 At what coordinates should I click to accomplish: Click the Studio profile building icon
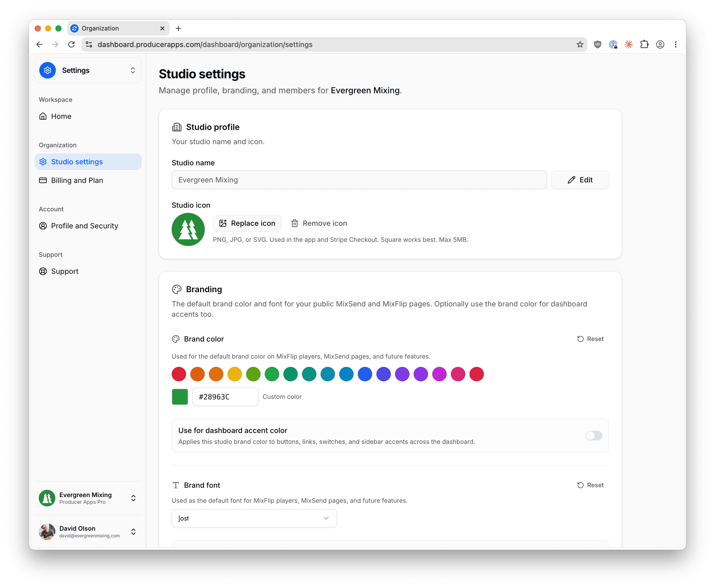pos(177,127)
